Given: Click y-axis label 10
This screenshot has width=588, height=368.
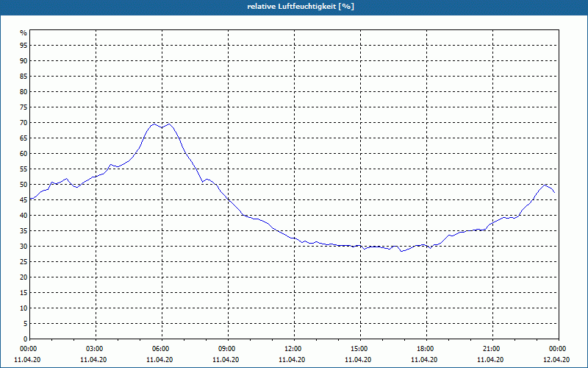Looking at the screenshot, I should (x=24, y=308).
